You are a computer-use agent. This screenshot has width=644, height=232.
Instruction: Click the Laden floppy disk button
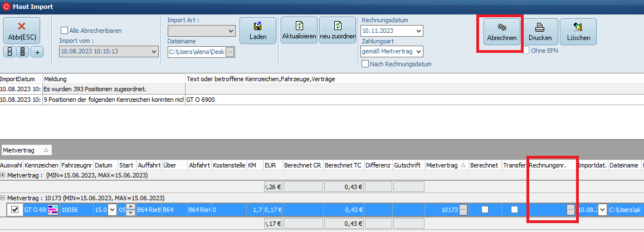pos(258,31)
